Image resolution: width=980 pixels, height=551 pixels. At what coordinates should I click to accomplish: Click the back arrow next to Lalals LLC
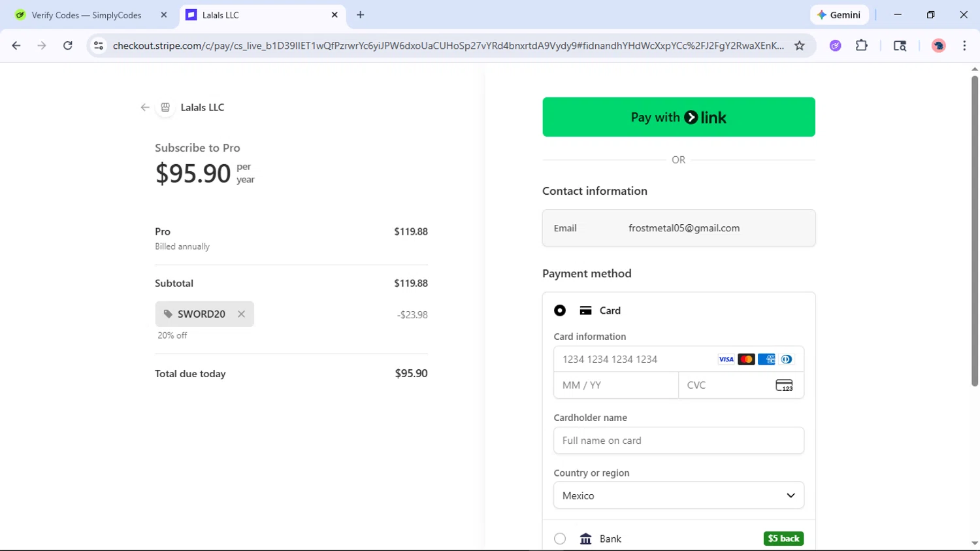[145, 107]
